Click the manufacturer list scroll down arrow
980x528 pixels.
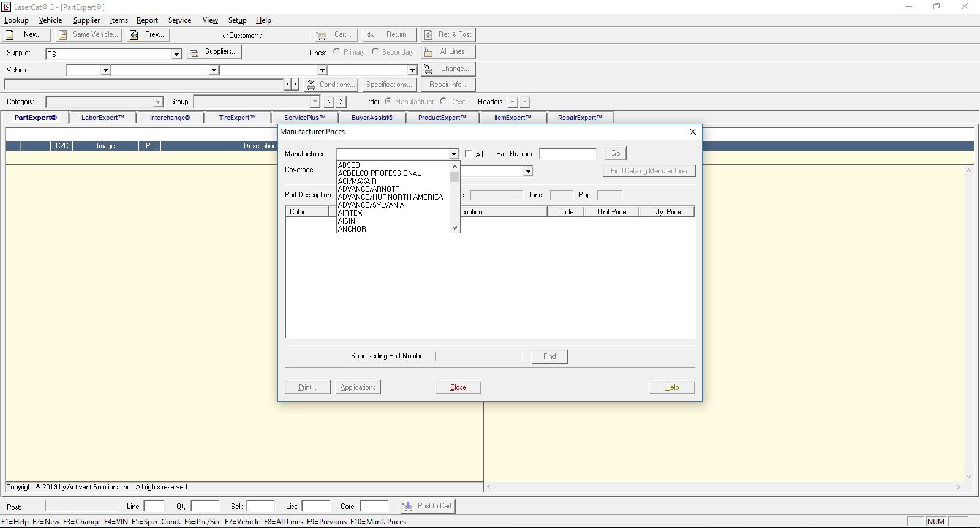pyautogui.click(x=454, y=228)
